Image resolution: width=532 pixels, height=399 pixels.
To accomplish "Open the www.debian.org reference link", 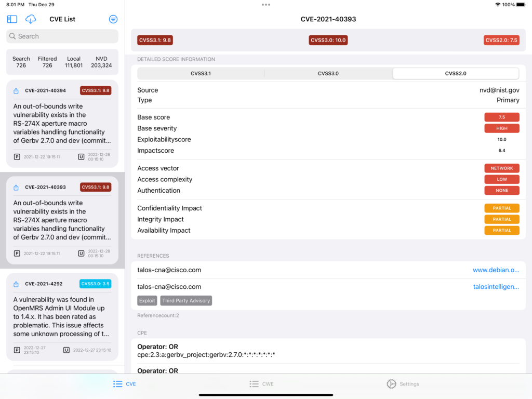I will click(x=496, y=270).
